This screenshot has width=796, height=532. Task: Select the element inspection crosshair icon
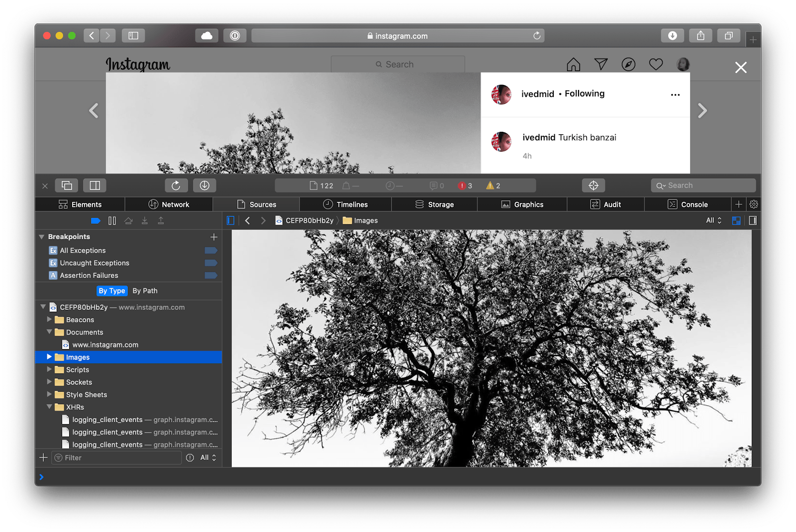click(x=594, y=185)
